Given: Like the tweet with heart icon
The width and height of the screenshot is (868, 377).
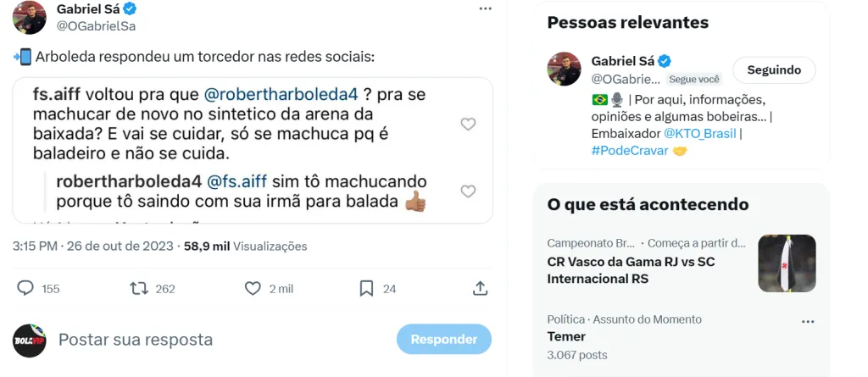Looking at the screenshot, I should (253, 288).
